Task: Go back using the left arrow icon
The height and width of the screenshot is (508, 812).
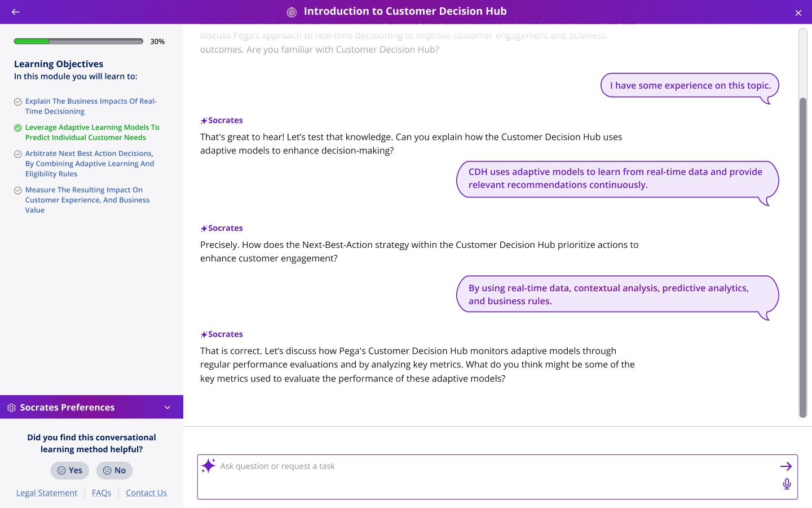Action: click(x=16, y=12)
